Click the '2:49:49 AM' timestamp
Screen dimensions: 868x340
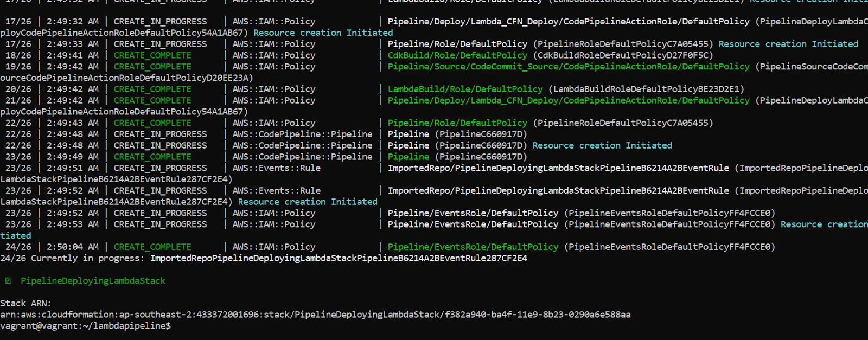72,157
